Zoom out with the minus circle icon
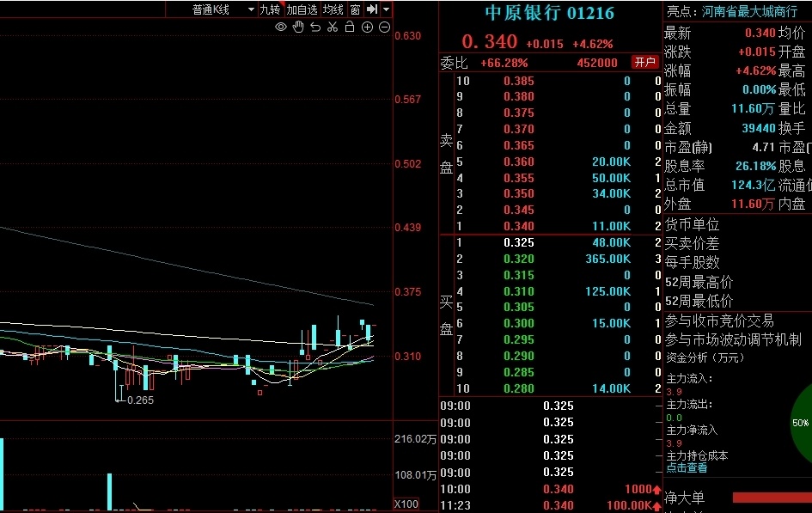 (384, 27)
